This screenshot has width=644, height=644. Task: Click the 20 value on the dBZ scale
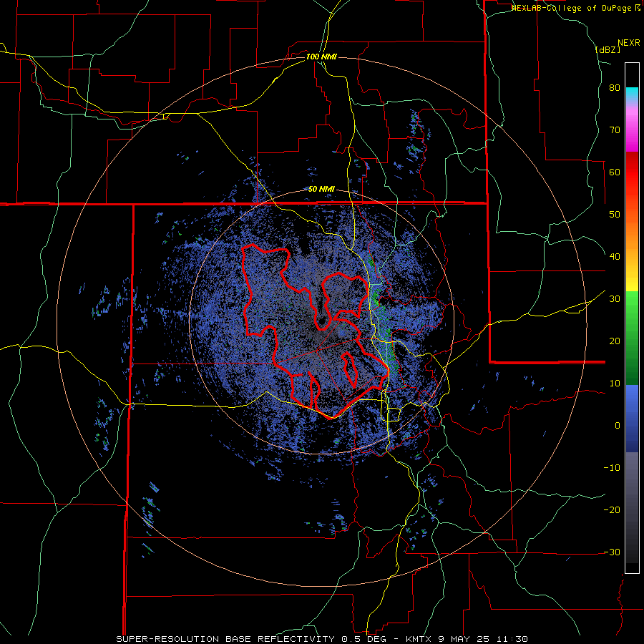[x=615, y=341]
